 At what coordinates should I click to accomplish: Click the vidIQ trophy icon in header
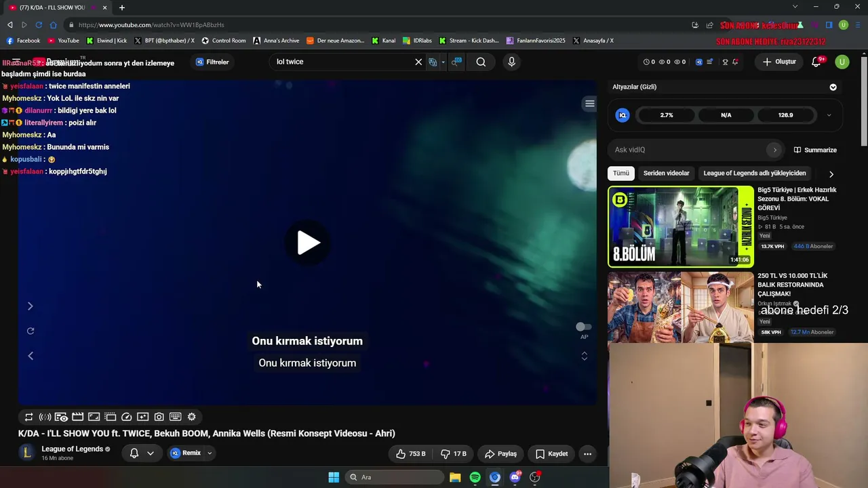pos(725,62)
